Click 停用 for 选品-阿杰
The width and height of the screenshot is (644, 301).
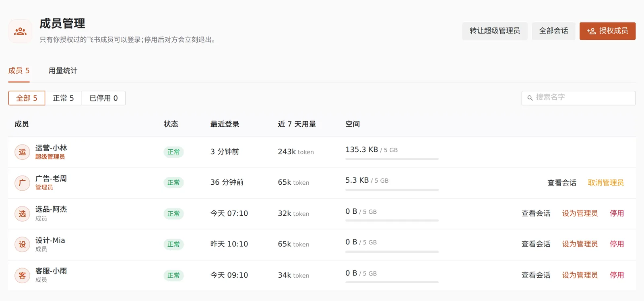point(617,213)
